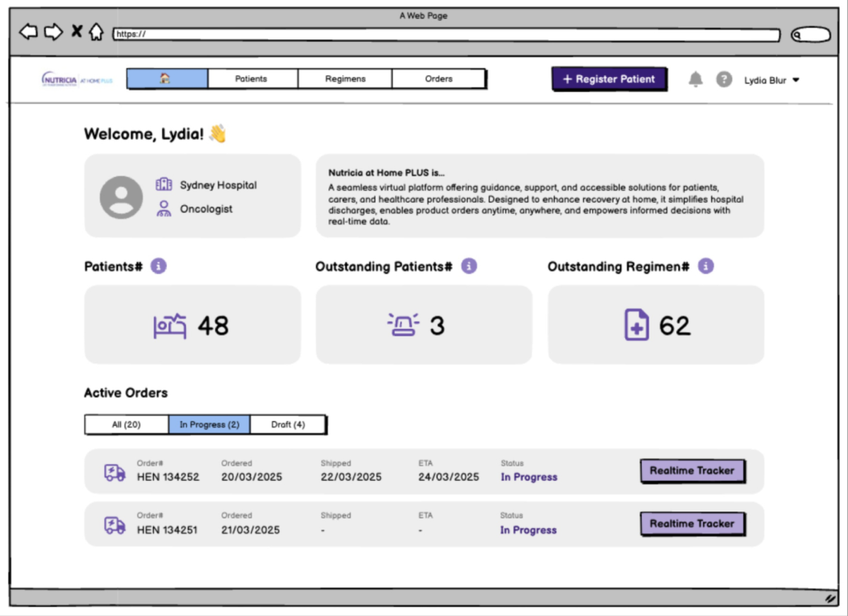Click the Register Patient button
Screen dimensions: 848x616
[609, 79]
